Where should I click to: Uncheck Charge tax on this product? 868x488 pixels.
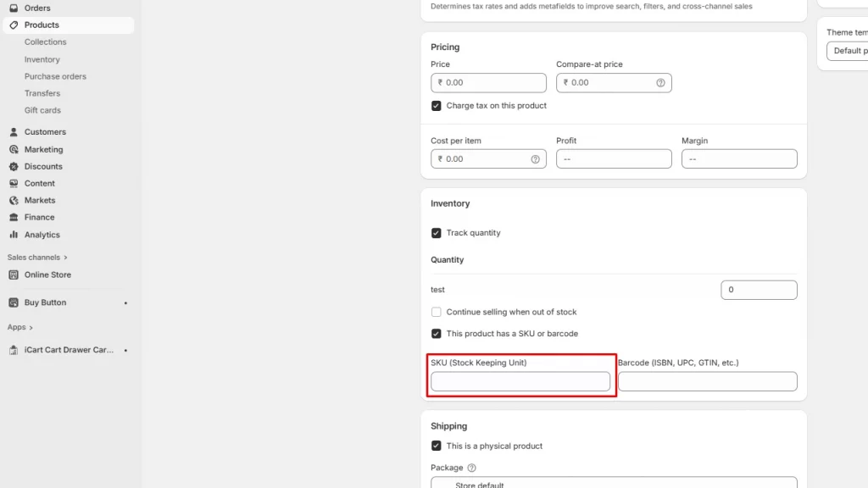point(437,106)
